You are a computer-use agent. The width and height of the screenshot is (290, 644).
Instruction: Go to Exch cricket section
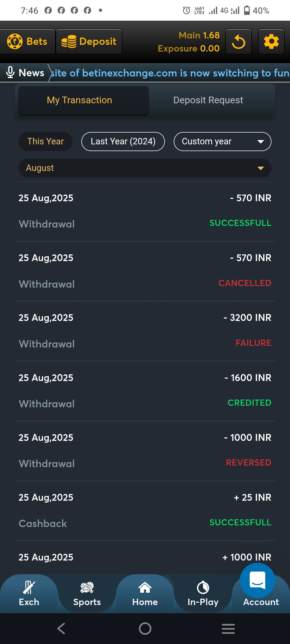pos(29,594)
